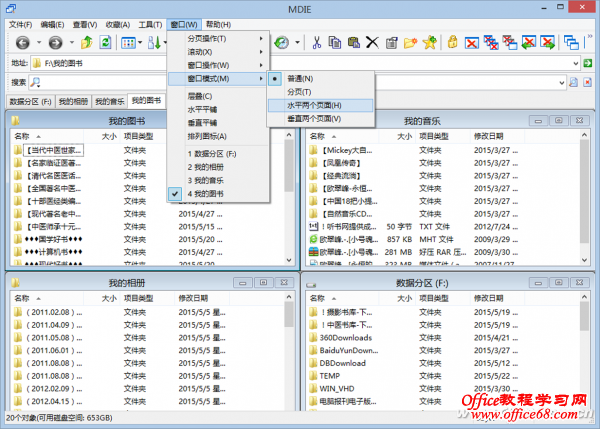600x429 pixels.
Task: Click the Back navigation arrow icon
Action: coord(23,42)
